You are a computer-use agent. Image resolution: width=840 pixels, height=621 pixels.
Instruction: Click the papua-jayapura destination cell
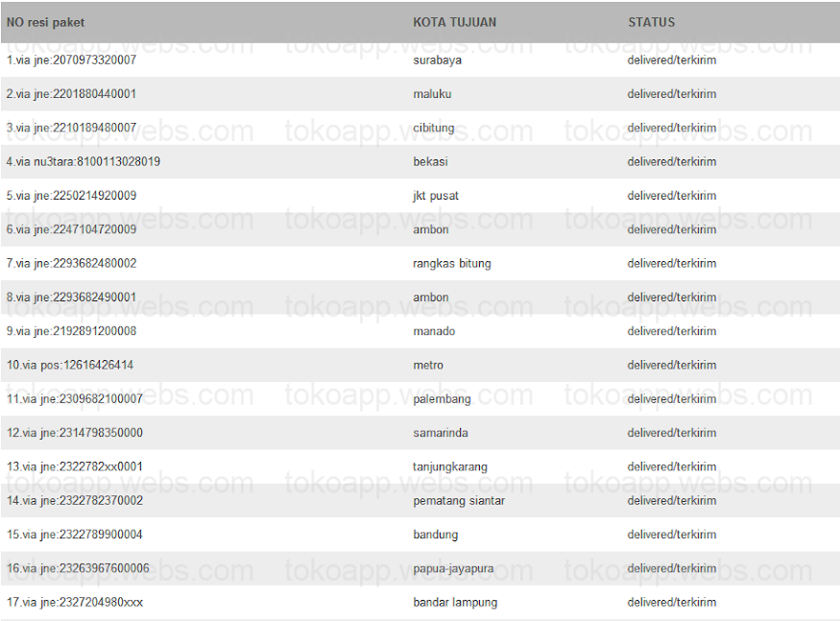pyautogui.click(x=453, y=569)
